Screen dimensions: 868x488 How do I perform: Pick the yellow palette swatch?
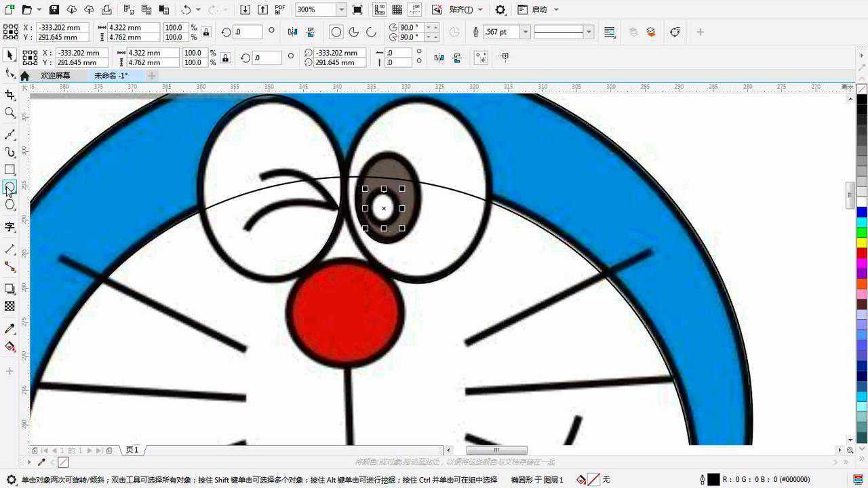(x=862, y=243)
